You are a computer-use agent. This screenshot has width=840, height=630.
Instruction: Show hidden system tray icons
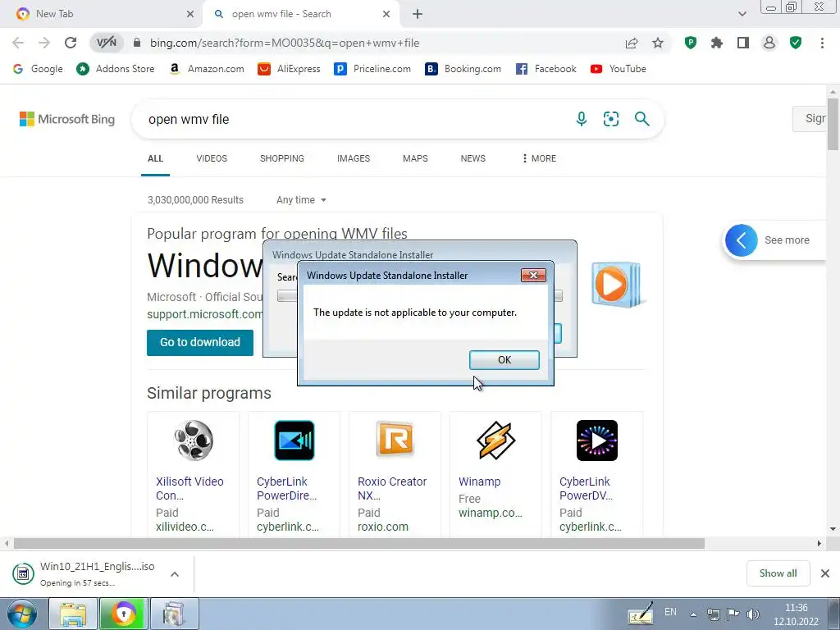(693, 614)
